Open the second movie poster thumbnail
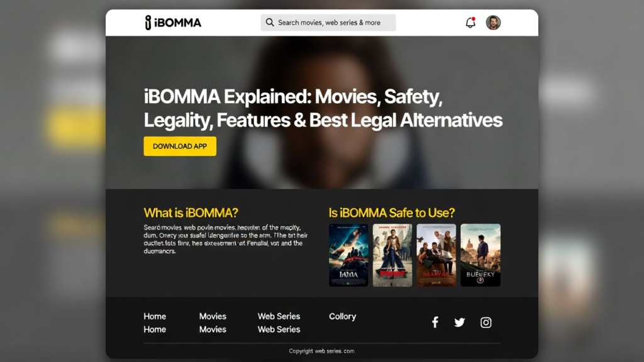Screen dimensions: 644x362 [392, 255]
